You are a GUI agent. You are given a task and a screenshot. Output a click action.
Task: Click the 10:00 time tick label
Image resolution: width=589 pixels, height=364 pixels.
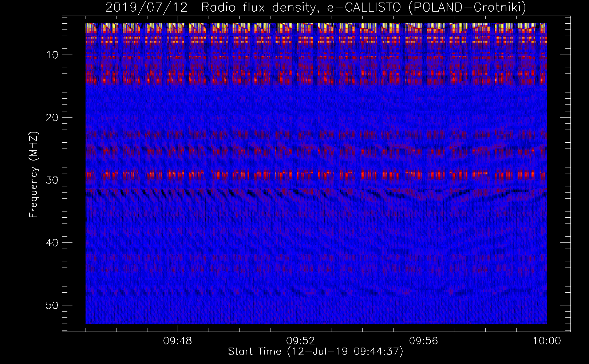[547, 341]
